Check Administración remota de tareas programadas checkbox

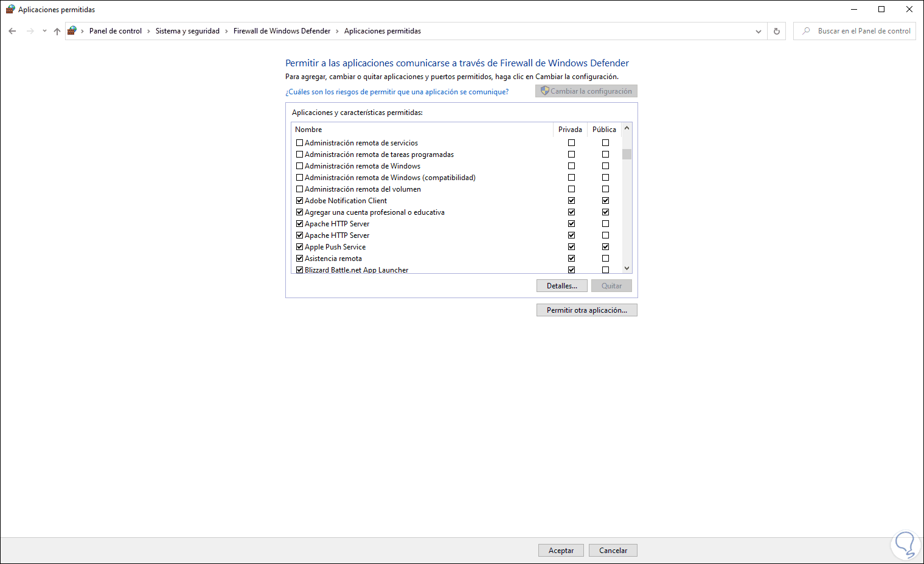[x=299, y=155]
